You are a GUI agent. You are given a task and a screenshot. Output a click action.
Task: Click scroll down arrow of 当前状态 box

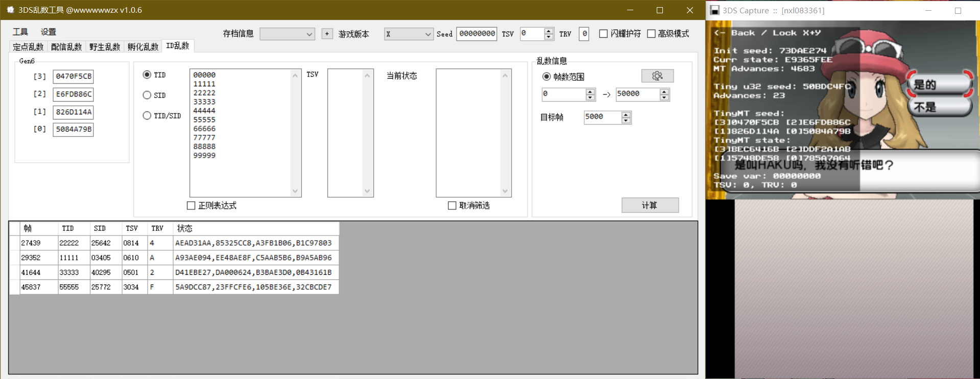coord(505,191)
